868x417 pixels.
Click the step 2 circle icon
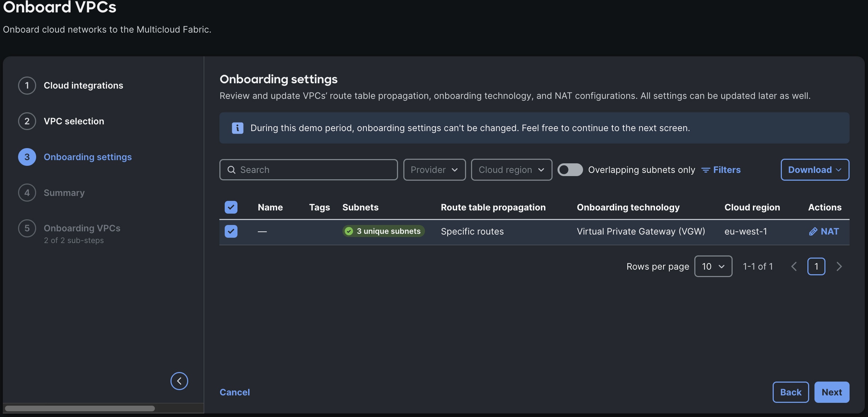coord(27,121)
